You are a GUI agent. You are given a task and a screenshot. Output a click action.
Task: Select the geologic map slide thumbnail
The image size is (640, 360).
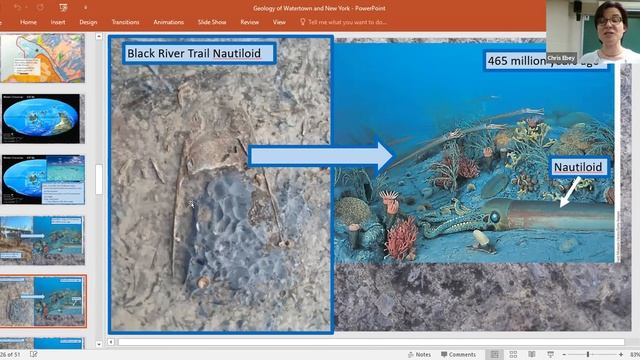click(x=43, y=58)
